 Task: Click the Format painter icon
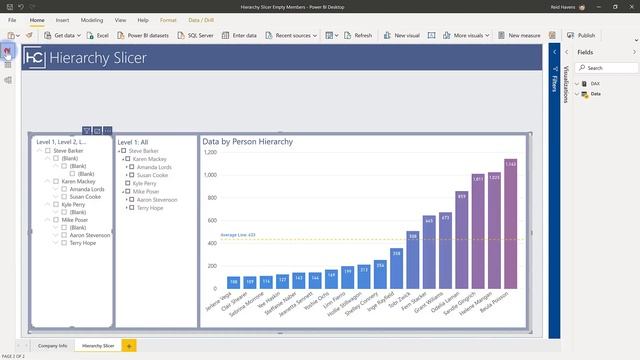pos(29,36)
